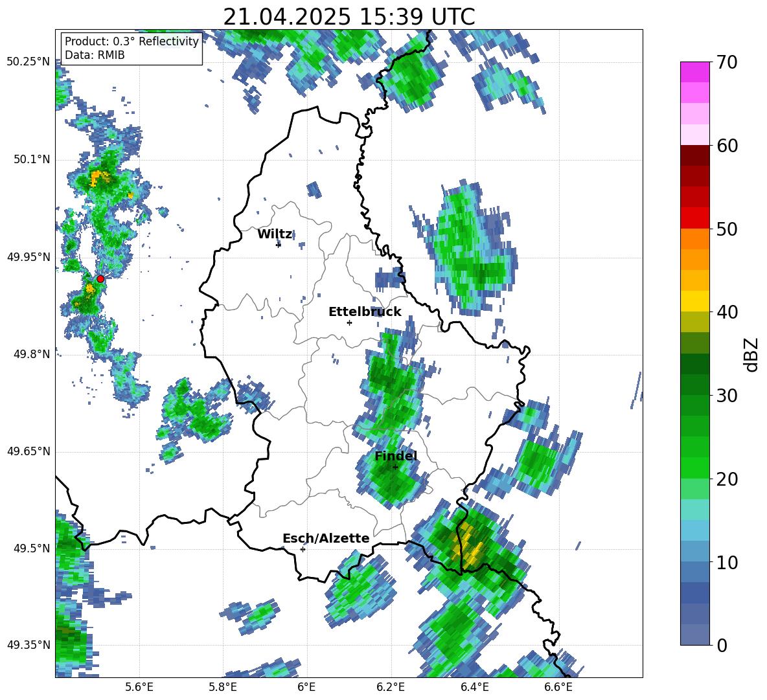767x700 pixels.
Task: Click the Esch/Alzette city label
Action: pyautogui.click(x=326, y=538)
